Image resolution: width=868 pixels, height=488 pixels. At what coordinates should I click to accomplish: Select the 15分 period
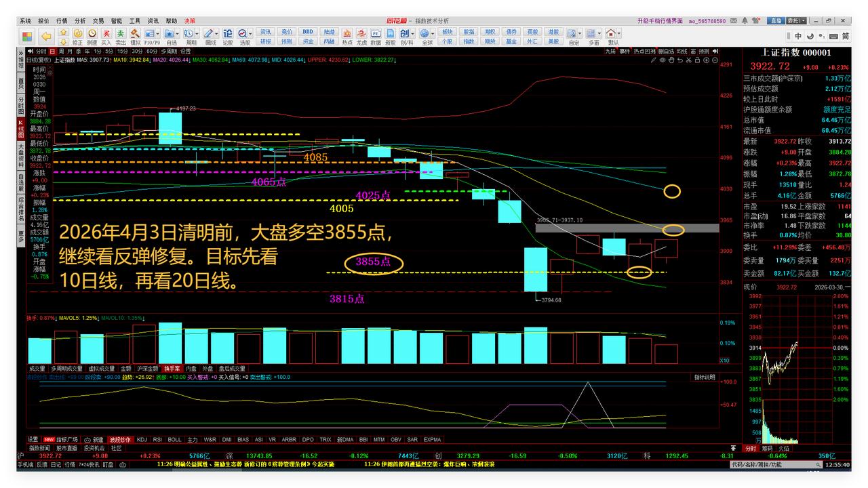[122, 51]
